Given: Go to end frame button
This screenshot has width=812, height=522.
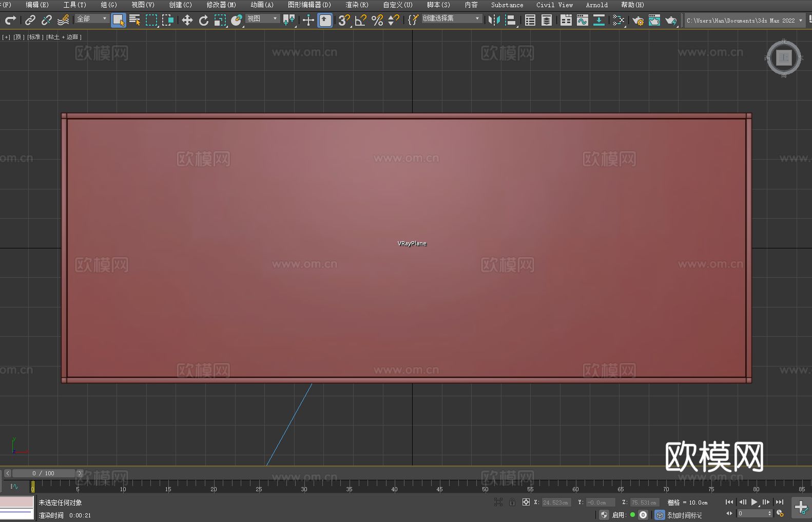Looking at the screenshot, I should pos(780,502).
